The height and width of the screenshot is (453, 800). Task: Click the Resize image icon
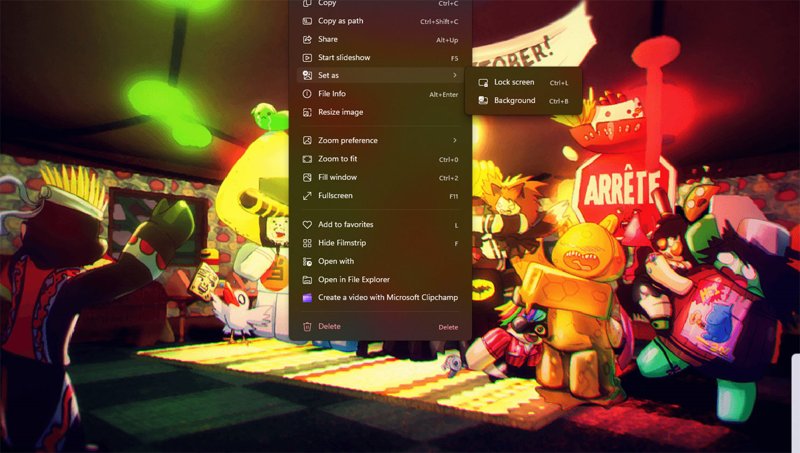[307, 112]
